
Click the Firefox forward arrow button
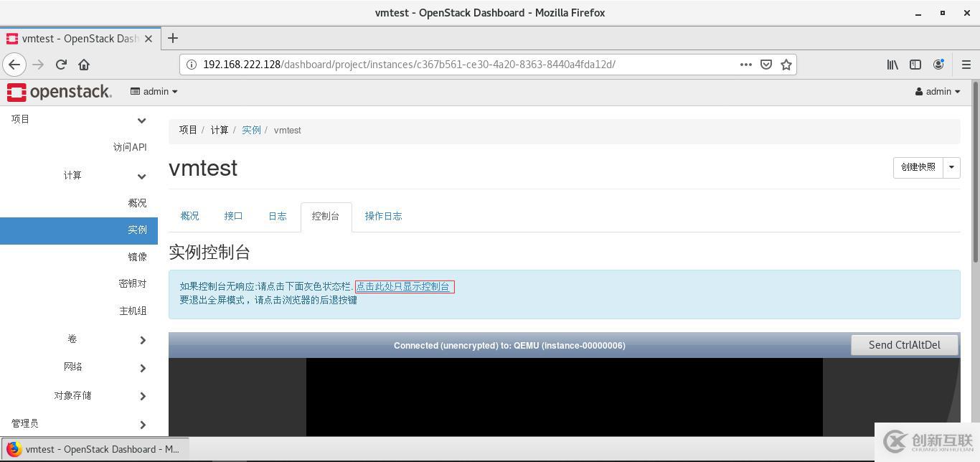38,65
